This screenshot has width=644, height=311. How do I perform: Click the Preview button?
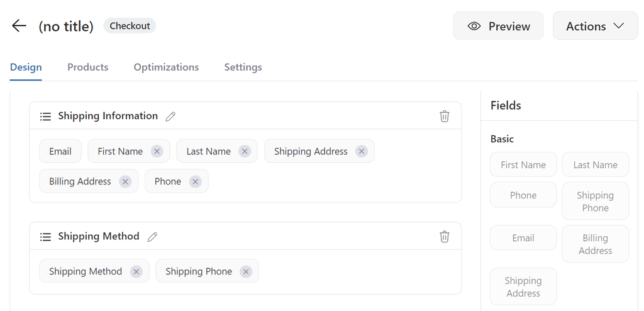point(498,26)
